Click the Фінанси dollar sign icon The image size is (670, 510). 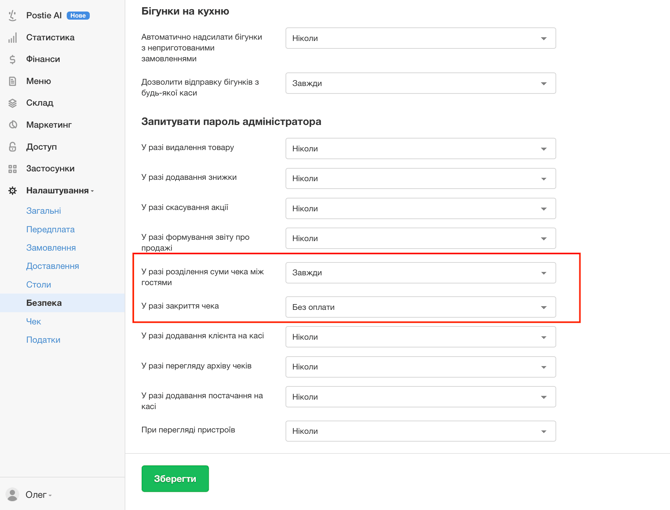12,59
